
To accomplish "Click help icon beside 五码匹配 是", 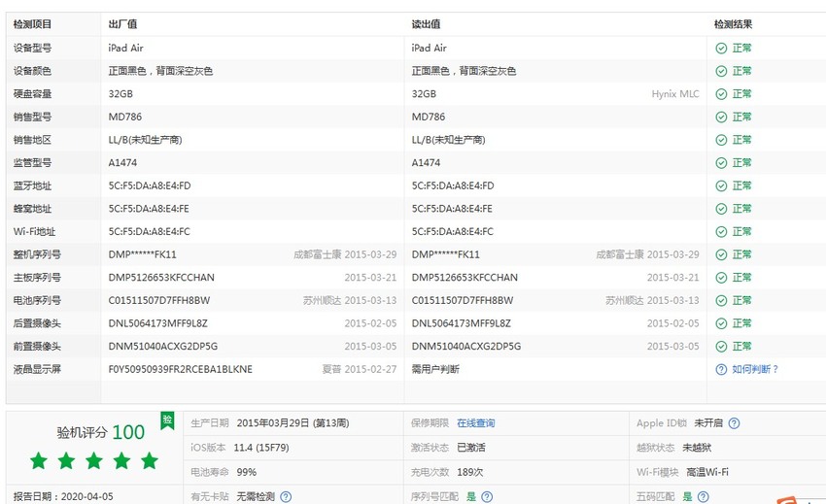I will pos(704,496).
